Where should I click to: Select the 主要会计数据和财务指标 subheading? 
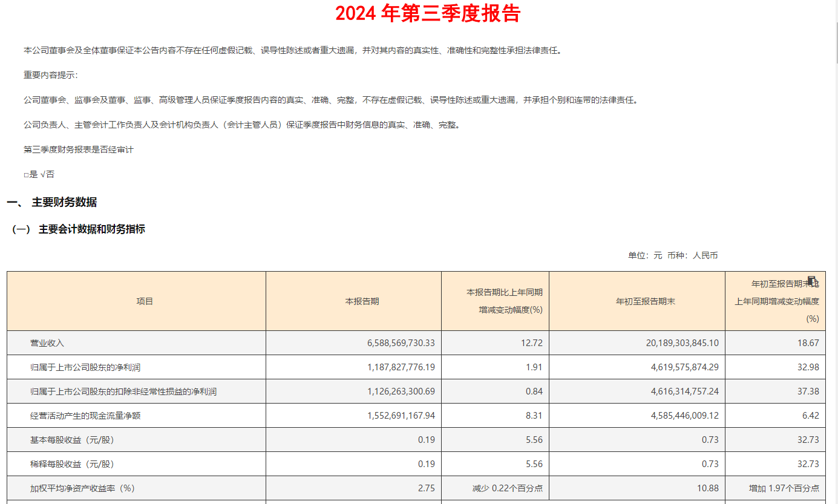(x=91, y=229)
